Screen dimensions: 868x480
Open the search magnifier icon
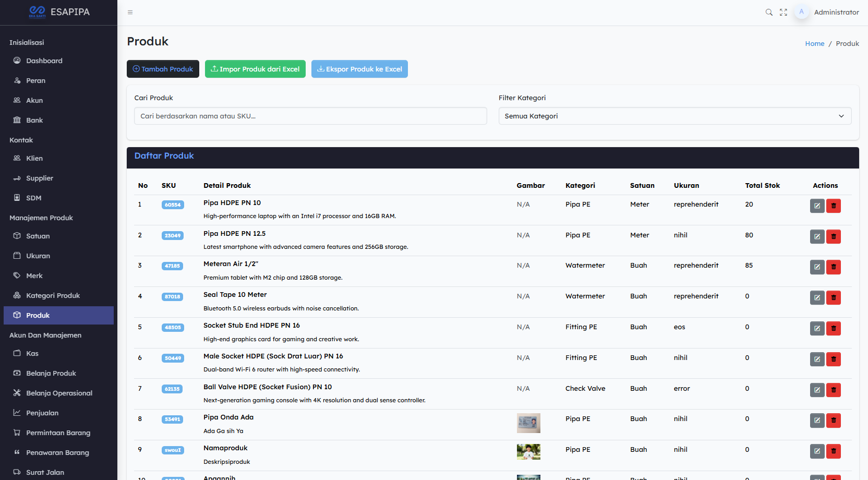pyautogui.click(x=769, y=12)
